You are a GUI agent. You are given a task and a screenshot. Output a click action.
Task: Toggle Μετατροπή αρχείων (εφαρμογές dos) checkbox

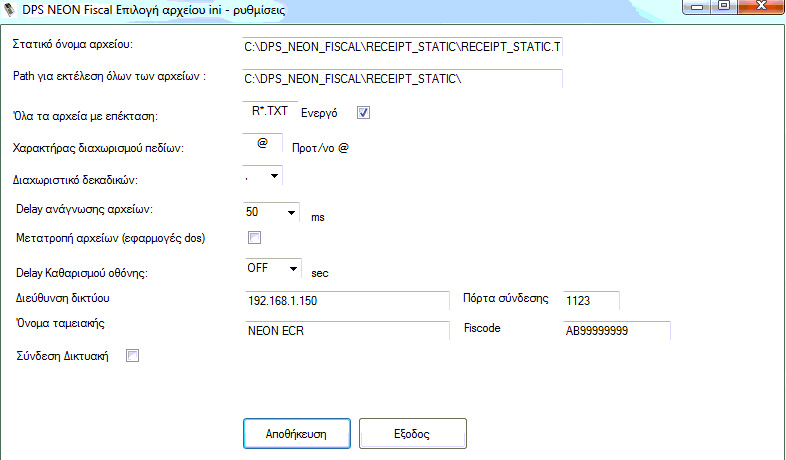(x=255, y=238)
